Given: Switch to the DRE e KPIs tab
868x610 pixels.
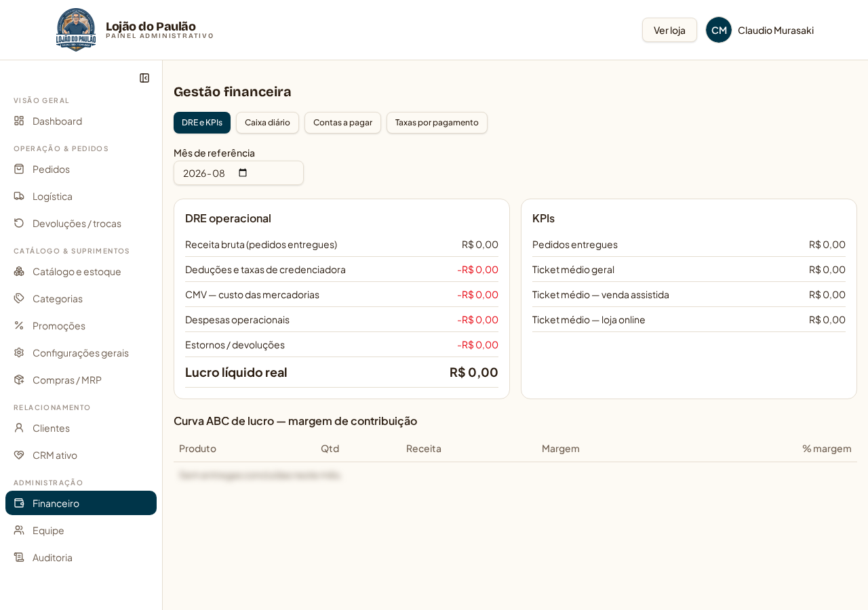Looking at the screenshot, I should tap(202, 123).
